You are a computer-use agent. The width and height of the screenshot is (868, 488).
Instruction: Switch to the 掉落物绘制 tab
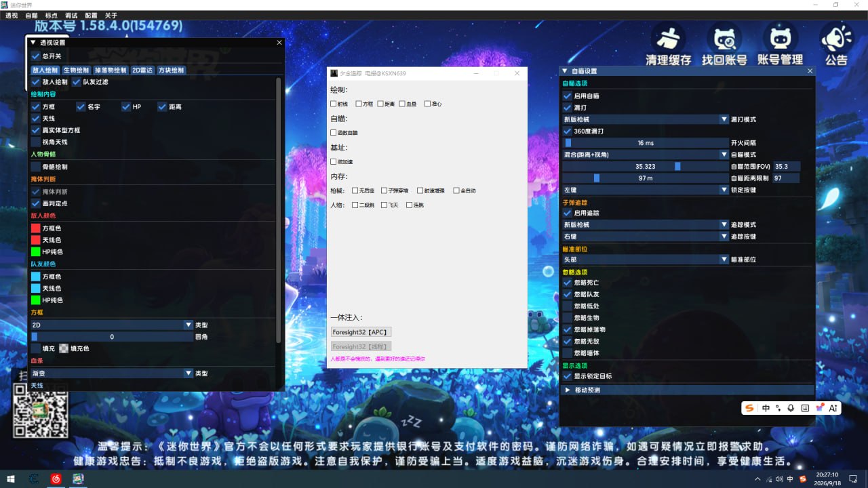(x=111, y=70)
